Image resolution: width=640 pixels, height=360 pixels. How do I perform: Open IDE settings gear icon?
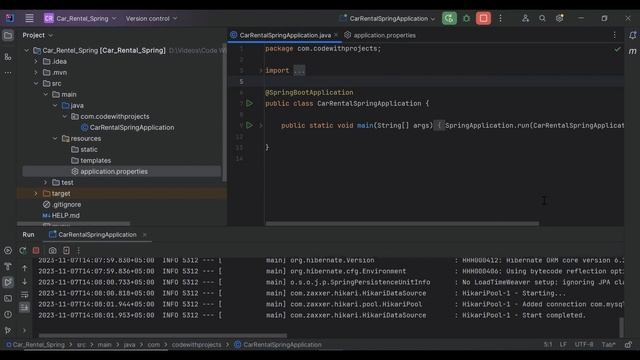tap(559, 18)
